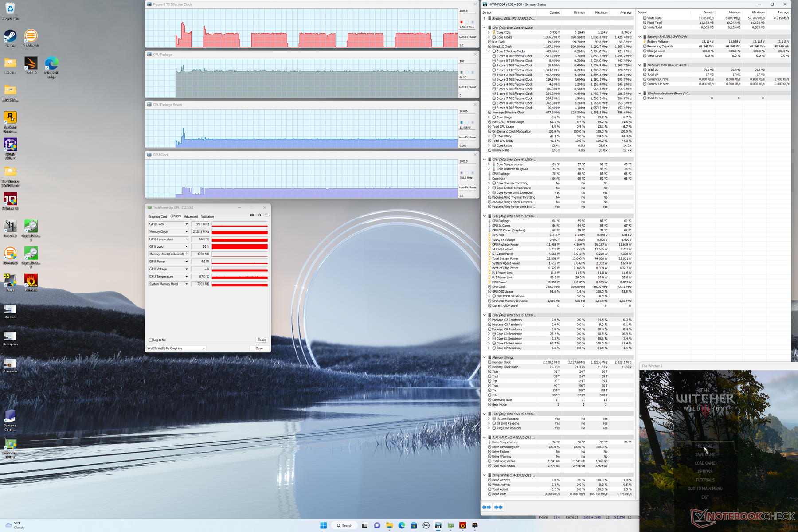The image size is (798, 532).
Task: Click the Dell icon in the taskbar
Action: click(x=426, y=525)
